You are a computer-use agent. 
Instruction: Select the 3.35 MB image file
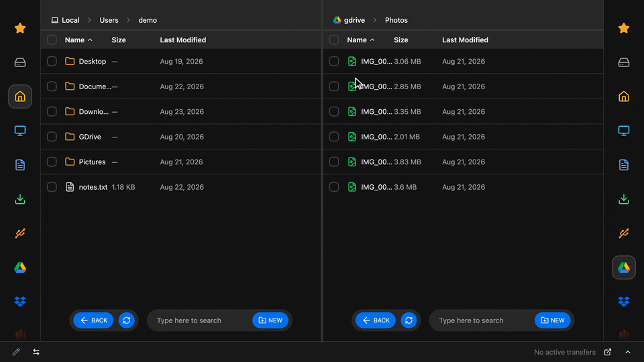pos(464,112)
